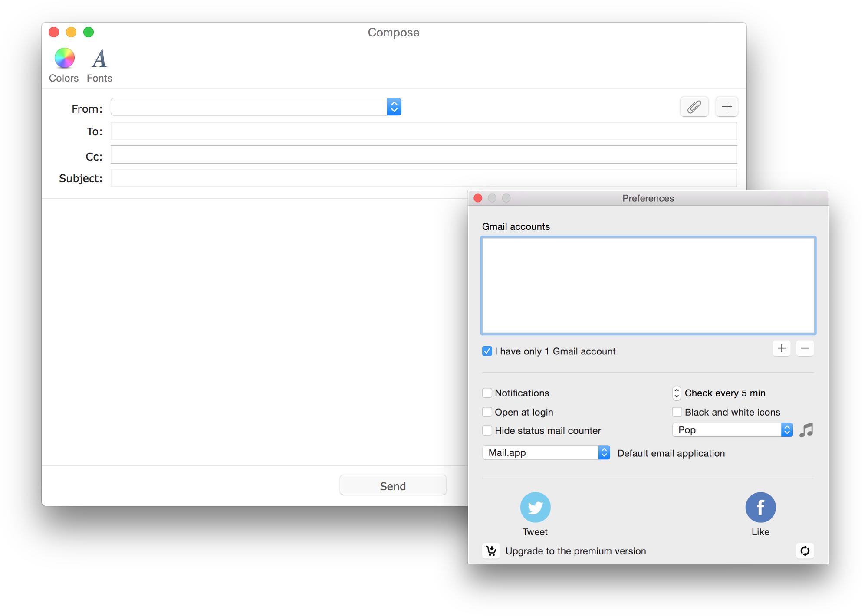Click the Facebook Like icon

point(760,507)
